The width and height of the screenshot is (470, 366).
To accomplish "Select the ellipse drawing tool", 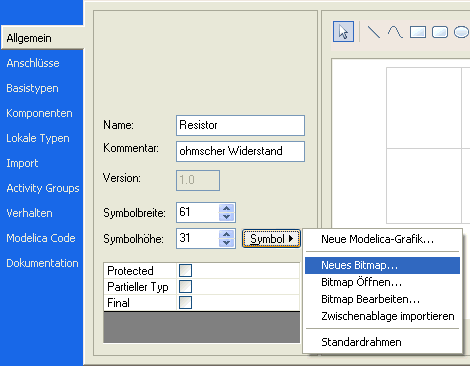I will [462, 32].
